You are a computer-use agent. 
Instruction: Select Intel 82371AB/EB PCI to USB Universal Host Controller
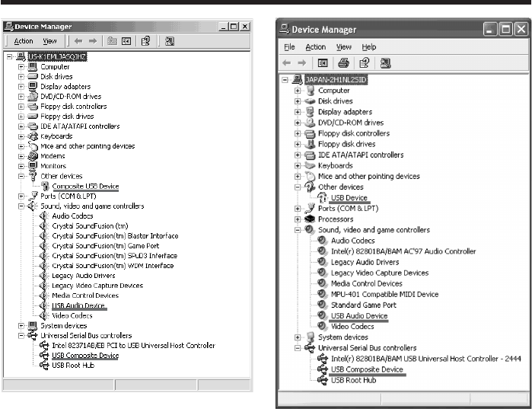pos(133,346)
